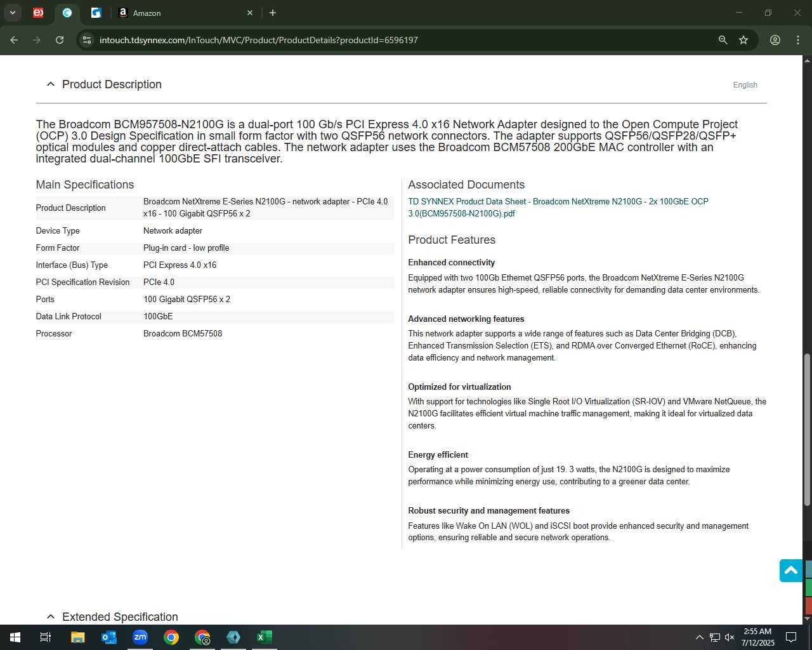The width and height of the screenshot is (812, 650).
Task: Switch to the blue G icon tab
Action: click(x=96, y=13)
